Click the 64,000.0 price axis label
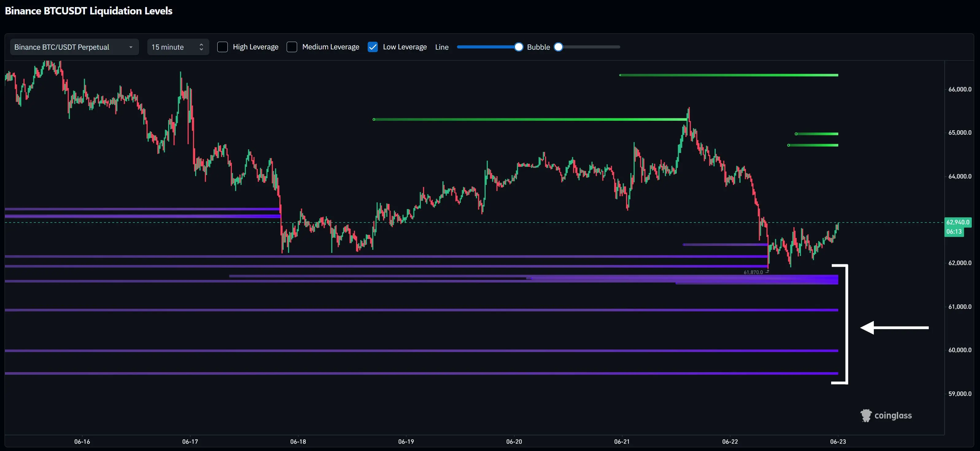The height and width of the screenshot is (451, 980). 960,176
